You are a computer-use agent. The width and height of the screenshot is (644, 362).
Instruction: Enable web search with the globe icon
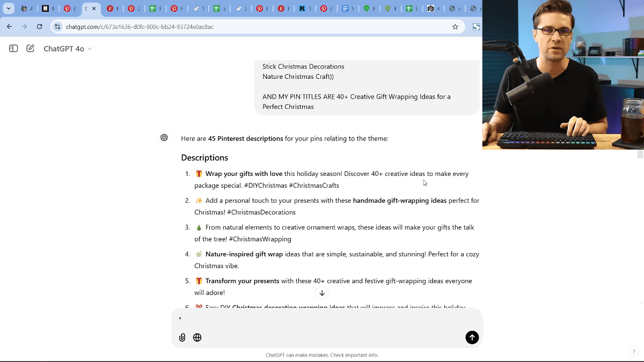tap(197, 337)
